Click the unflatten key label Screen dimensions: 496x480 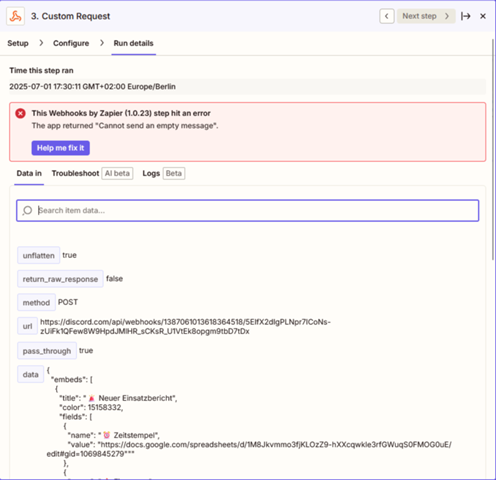tap(39, 255)
